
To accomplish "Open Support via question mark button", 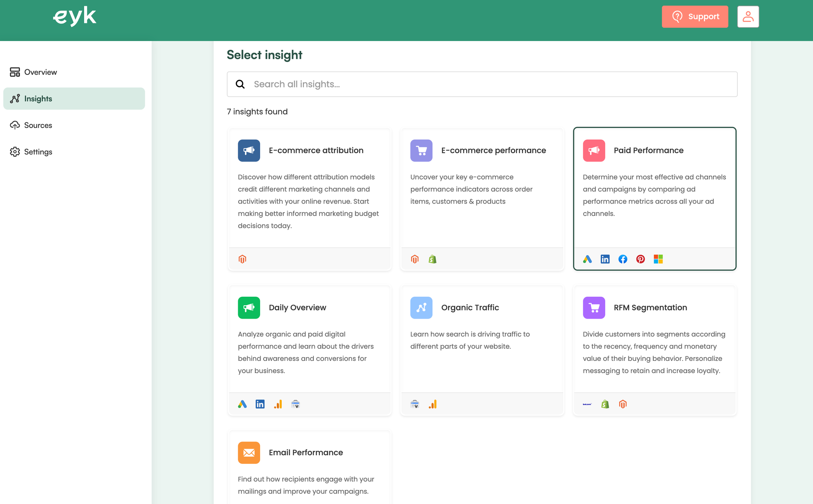I will [x=695, y=17].
